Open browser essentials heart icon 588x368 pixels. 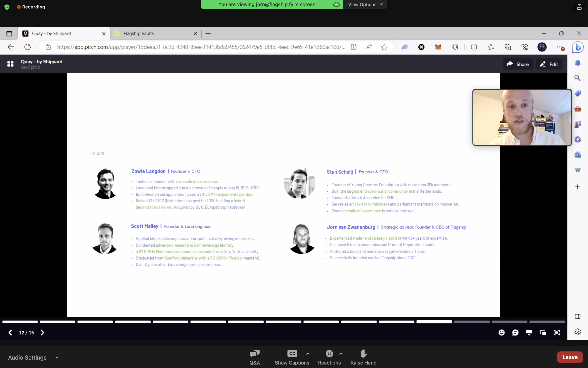(x=525, y=47)
